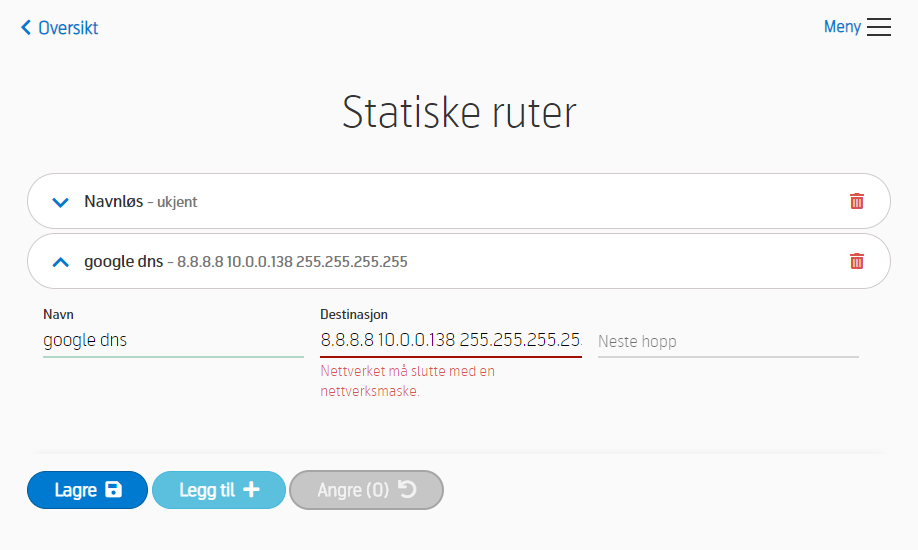This screenshot has height=550, width=918.
Task: Click the plus icon on Legg til
Action: tap(251, 489)
